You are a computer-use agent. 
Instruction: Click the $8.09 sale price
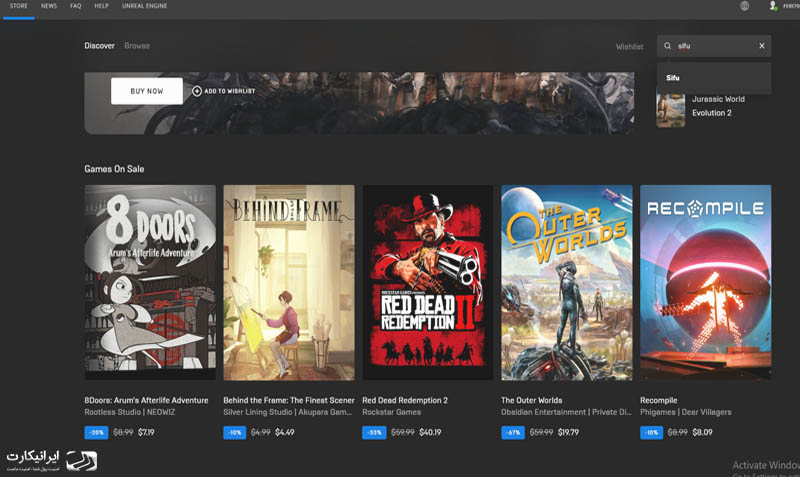(x=703, y=433)
